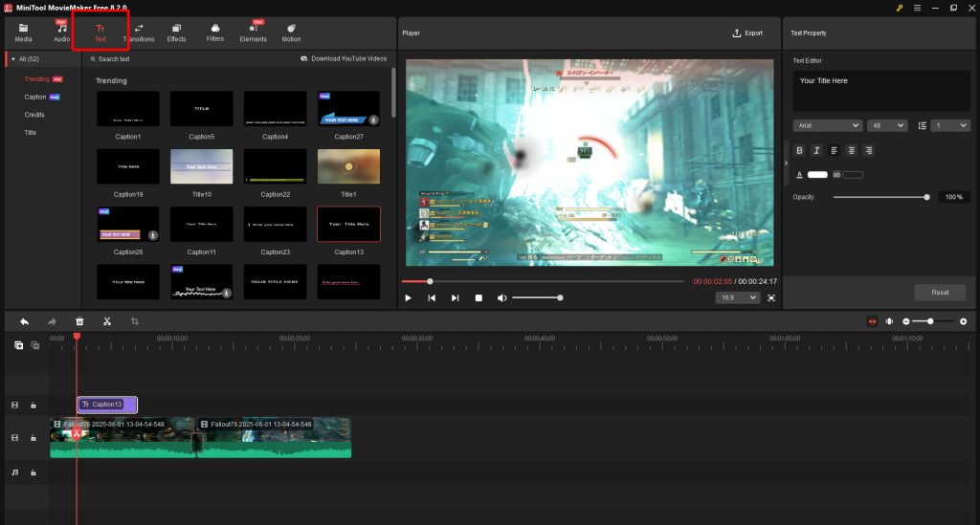Open the Effects tab
Viewport: 980px width, 525px height.
click(x=176, y=33)
